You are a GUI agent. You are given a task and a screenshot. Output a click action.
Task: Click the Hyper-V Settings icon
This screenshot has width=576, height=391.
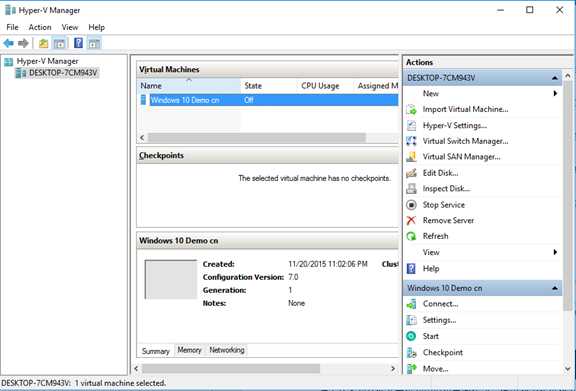pyautogui.click(x=411, y=125)
